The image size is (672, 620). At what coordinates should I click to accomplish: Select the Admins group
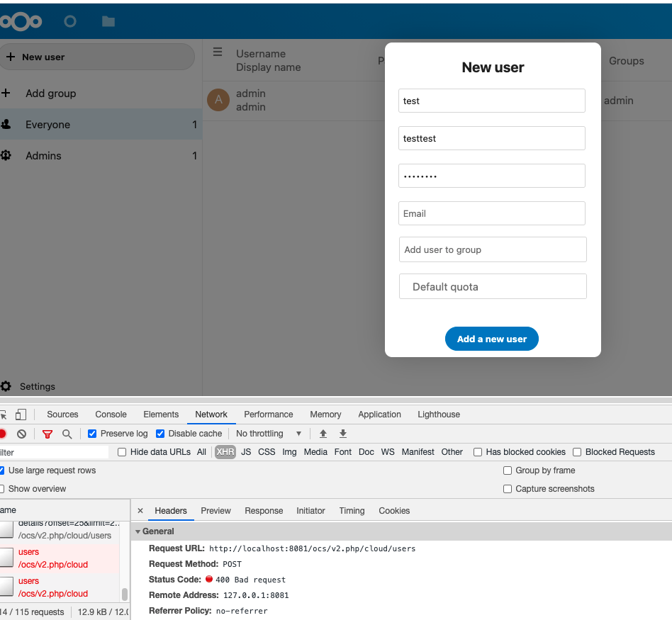pos(101,156)
